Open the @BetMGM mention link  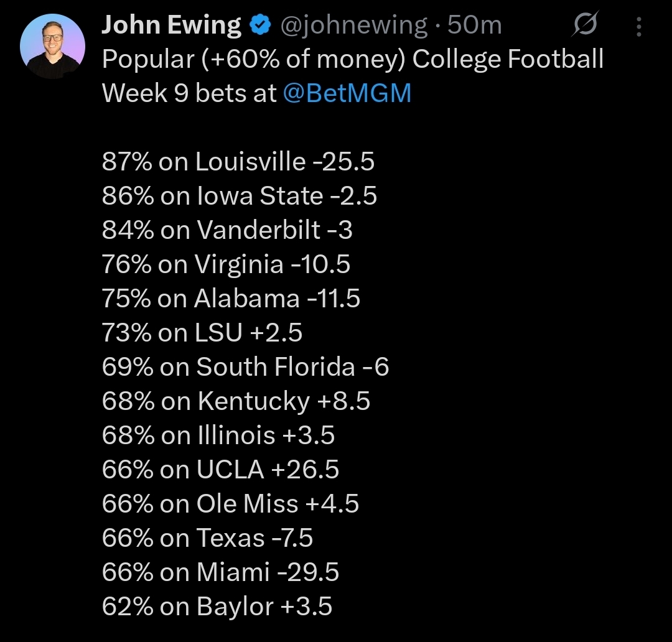(347, 93)
